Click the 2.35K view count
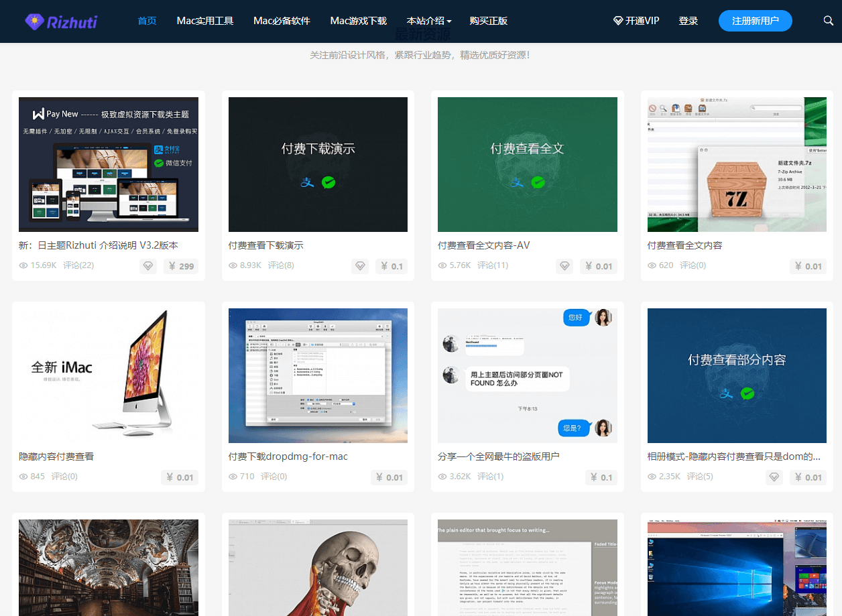 670,477
